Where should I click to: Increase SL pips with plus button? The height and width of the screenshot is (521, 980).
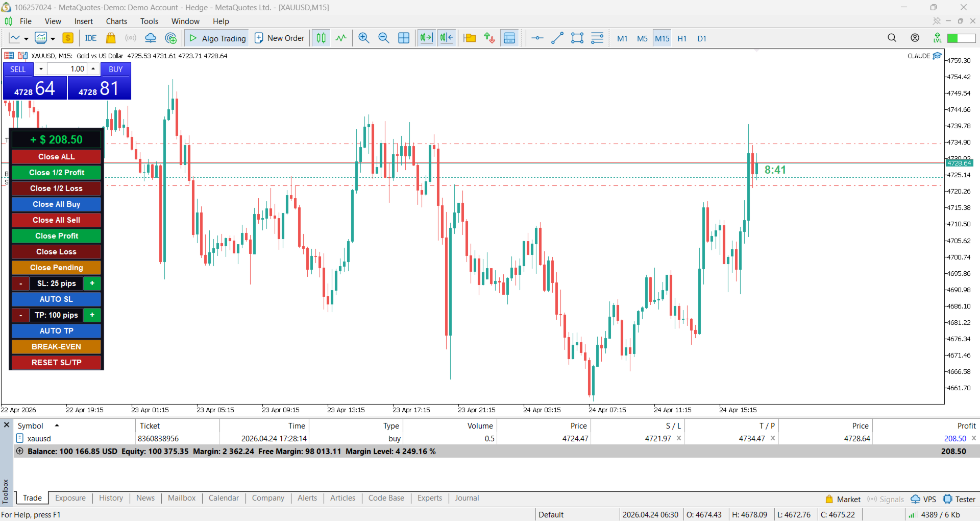(92, 283)
